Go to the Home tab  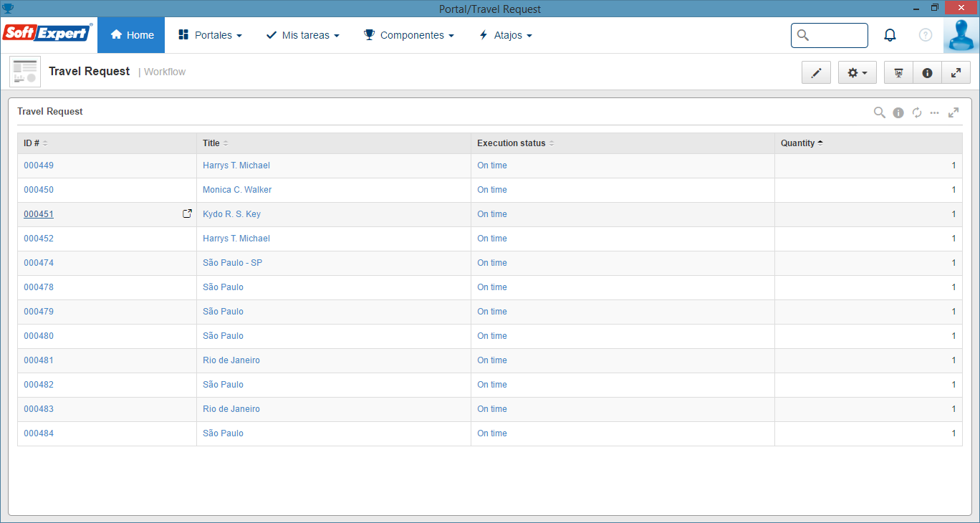pyautogui.click(x=131, y=35)
